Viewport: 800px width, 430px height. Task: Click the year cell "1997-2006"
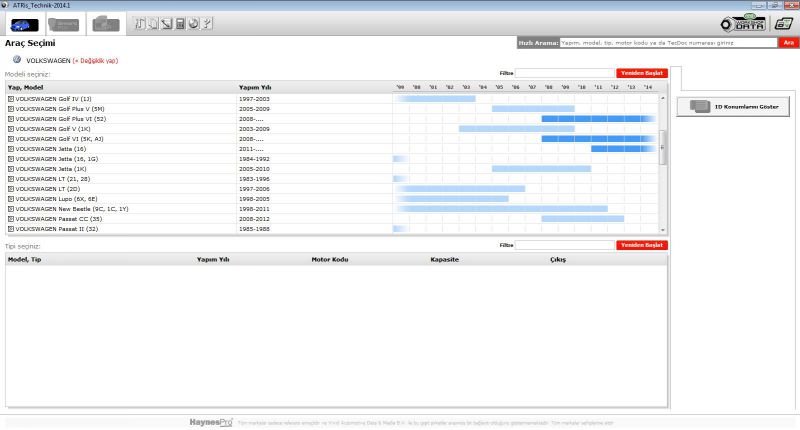tap(254, 189)
